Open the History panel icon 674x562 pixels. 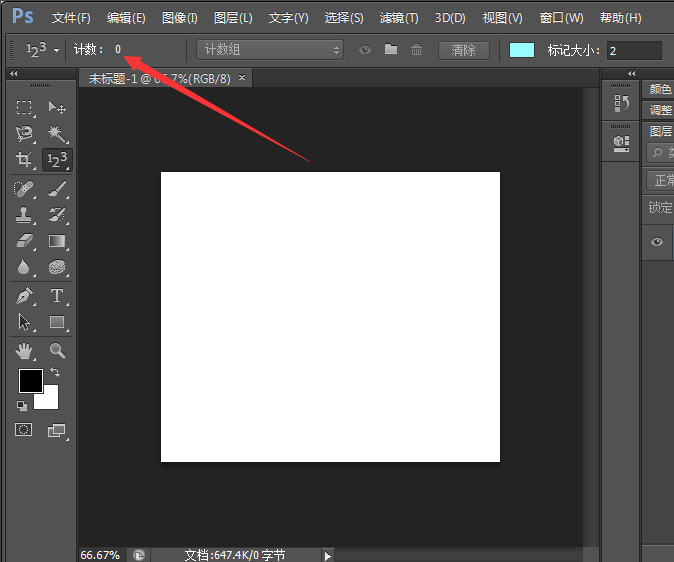(x=621, y=103)
